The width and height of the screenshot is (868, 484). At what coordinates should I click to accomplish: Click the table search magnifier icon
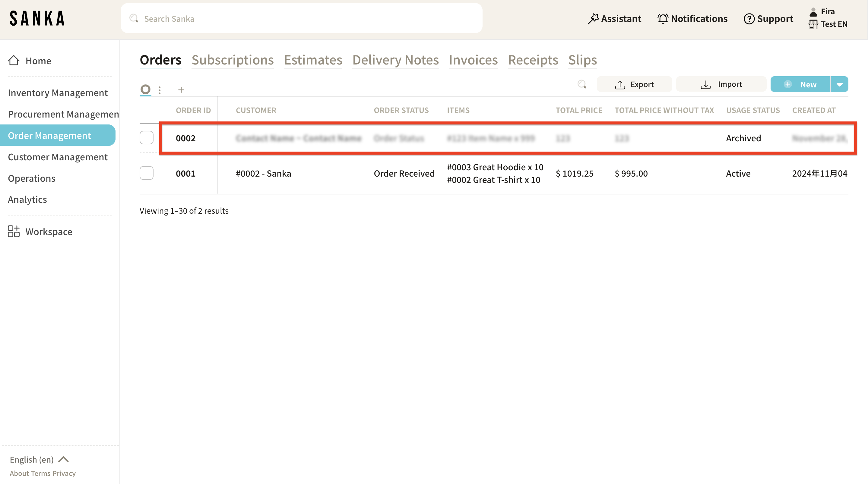pyautogui.click(x=582, y=84)
